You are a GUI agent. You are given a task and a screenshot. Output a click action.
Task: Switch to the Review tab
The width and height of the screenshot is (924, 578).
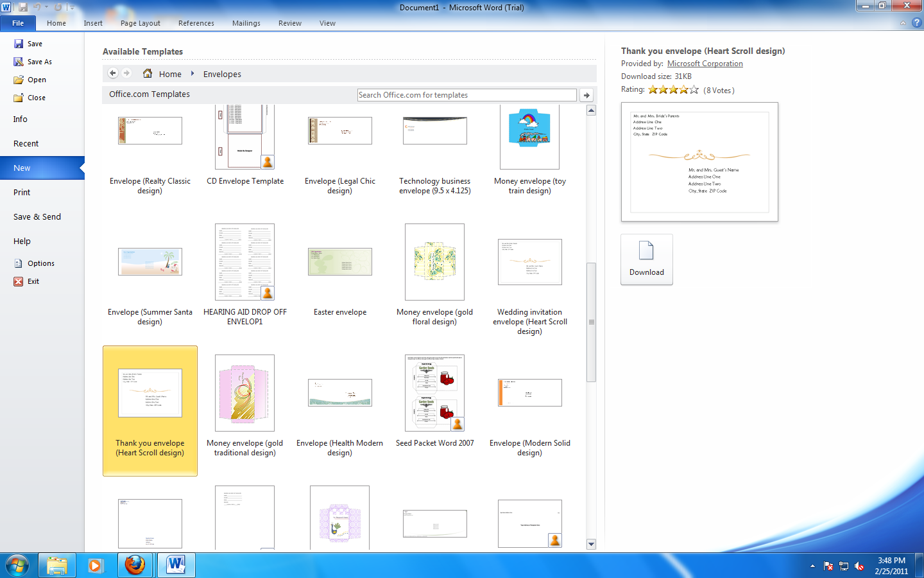[x=290, y=23]
